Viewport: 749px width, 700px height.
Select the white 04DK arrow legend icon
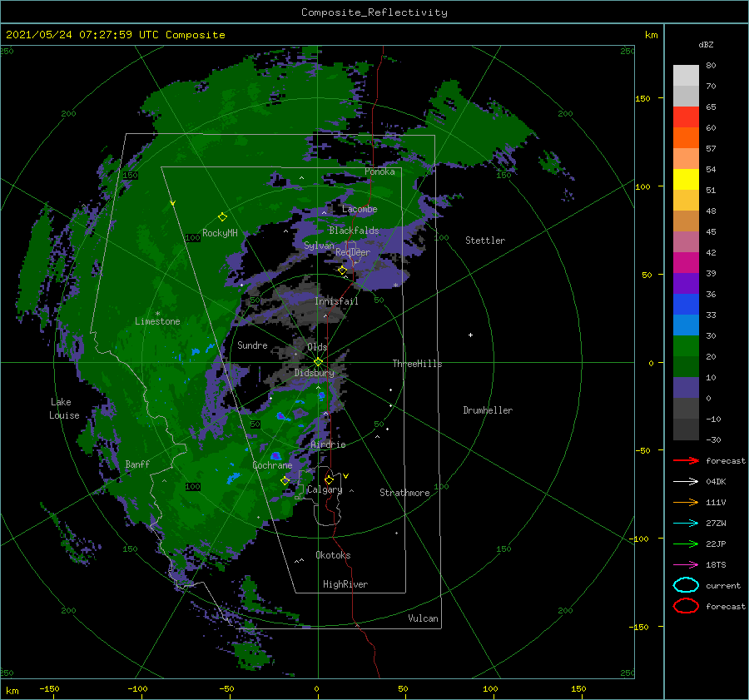click(x=686, y=482)
